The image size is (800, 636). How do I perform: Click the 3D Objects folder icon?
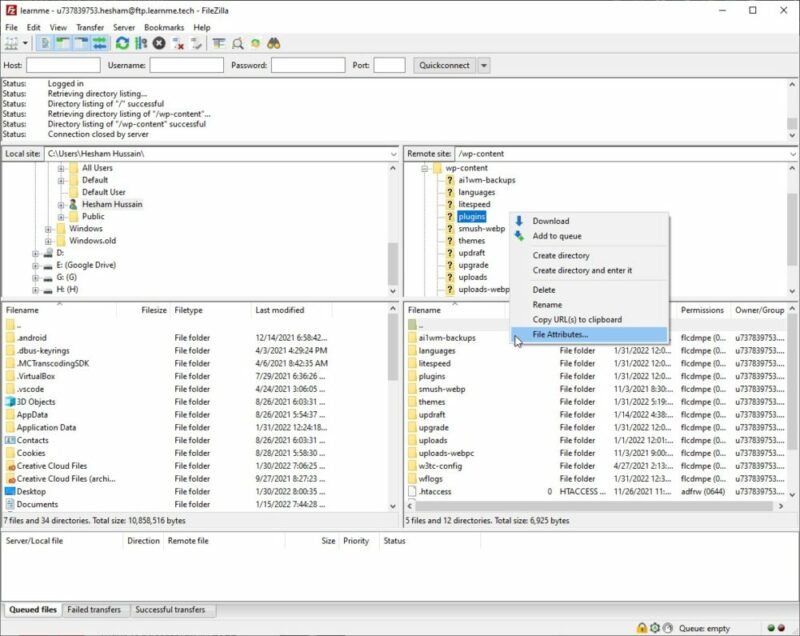(x=10, y=402)
